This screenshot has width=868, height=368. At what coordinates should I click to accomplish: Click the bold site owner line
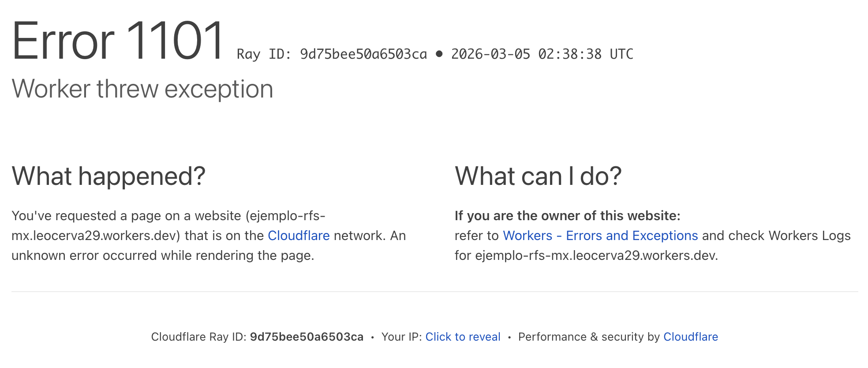point(567,216)
